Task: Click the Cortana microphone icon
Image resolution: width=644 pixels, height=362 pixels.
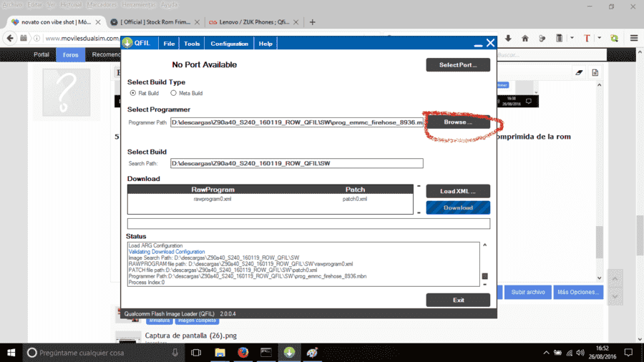Action: tap(175, 353)
